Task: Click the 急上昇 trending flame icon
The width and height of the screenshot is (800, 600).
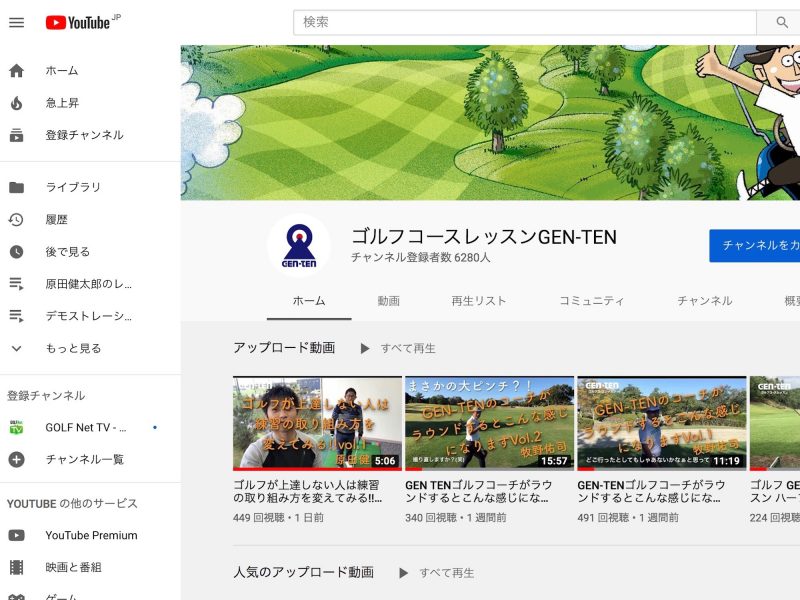Action: click(x=16, y=103)
